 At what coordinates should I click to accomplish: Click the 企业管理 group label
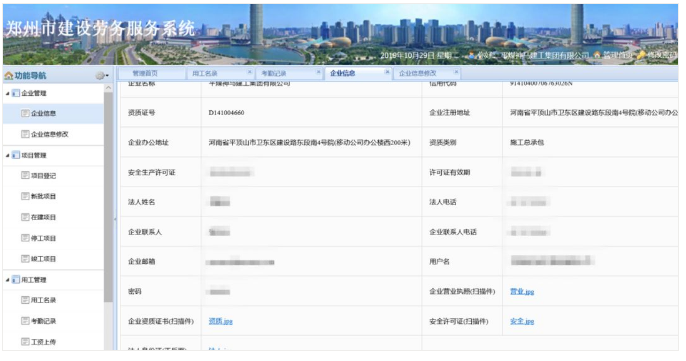34,94
